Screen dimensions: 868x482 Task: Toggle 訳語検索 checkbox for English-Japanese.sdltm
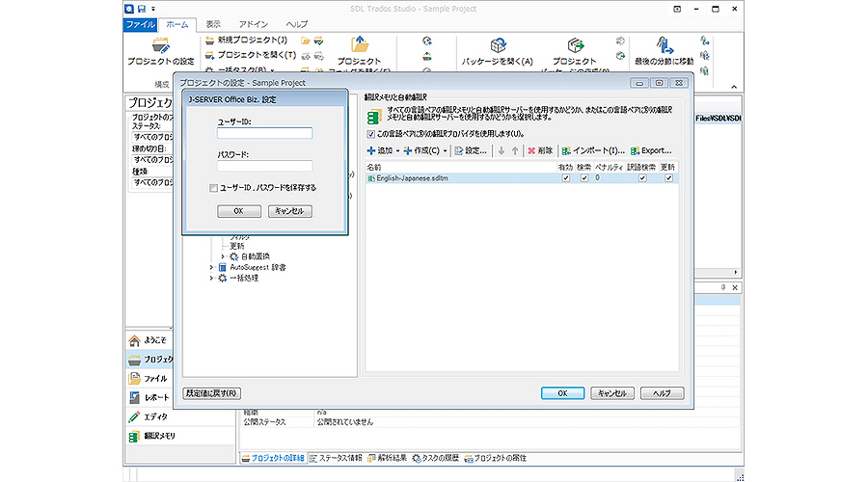tap(642, 178)
